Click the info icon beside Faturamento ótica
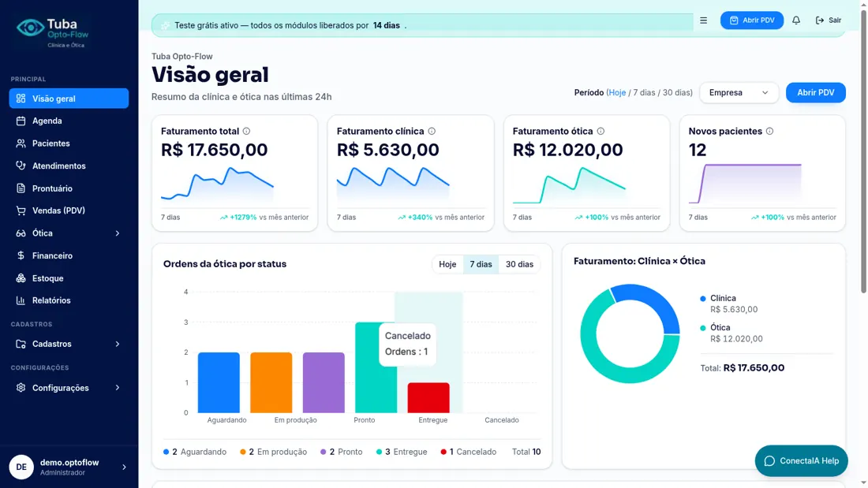This screenshot has width=868, height=488. (x=600, y=131)
